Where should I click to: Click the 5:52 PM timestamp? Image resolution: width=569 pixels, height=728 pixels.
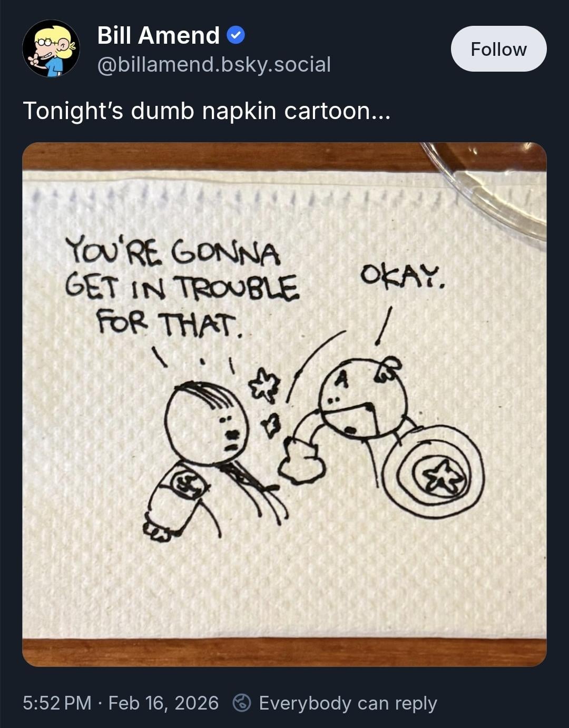pos(57,703)
